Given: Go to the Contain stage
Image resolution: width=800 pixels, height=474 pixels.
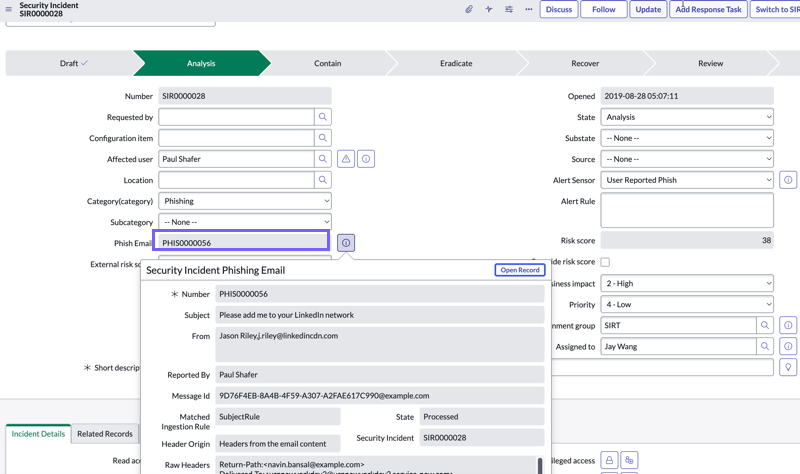Looking at the screenshot, I should point(328,63).
